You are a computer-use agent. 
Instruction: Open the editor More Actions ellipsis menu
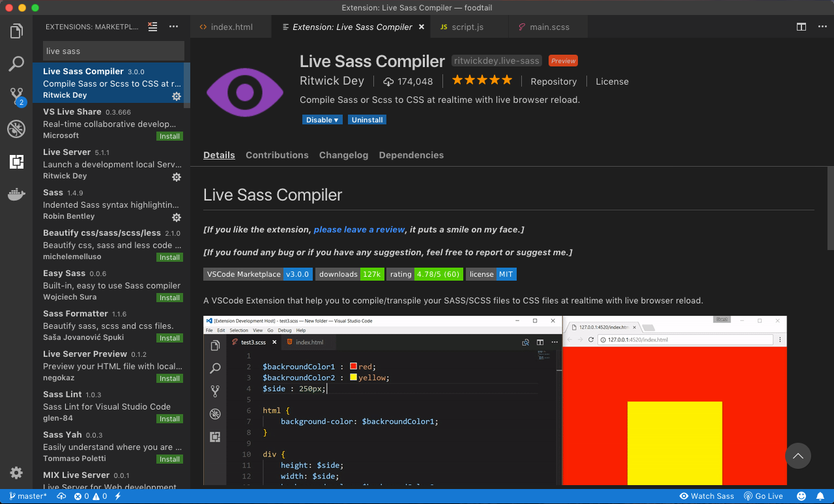tap(822, 27)
